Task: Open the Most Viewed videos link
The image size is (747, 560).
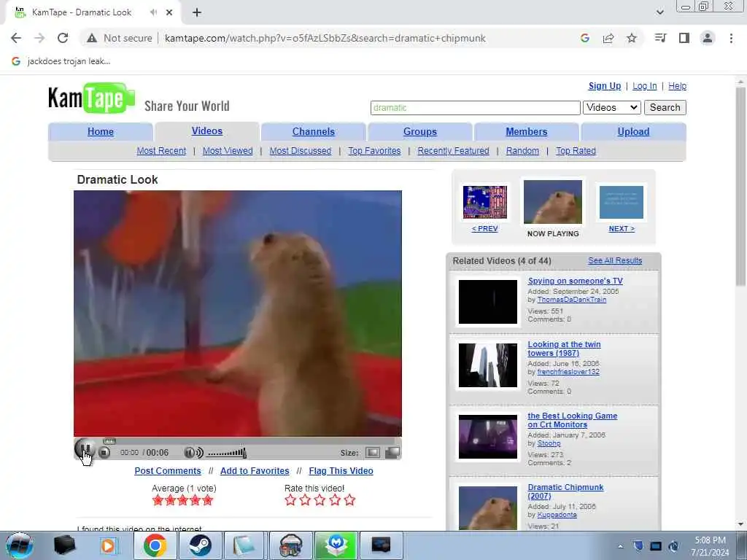Action: (228, 151)
